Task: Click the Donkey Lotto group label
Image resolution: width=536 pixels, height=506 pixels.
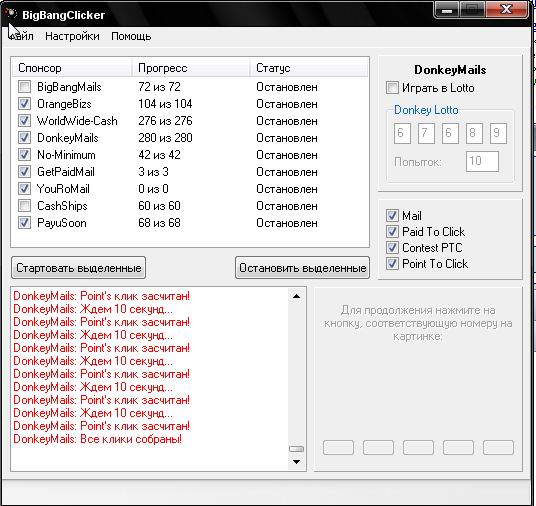Action: pyautogui.click(x=426, y=110)
